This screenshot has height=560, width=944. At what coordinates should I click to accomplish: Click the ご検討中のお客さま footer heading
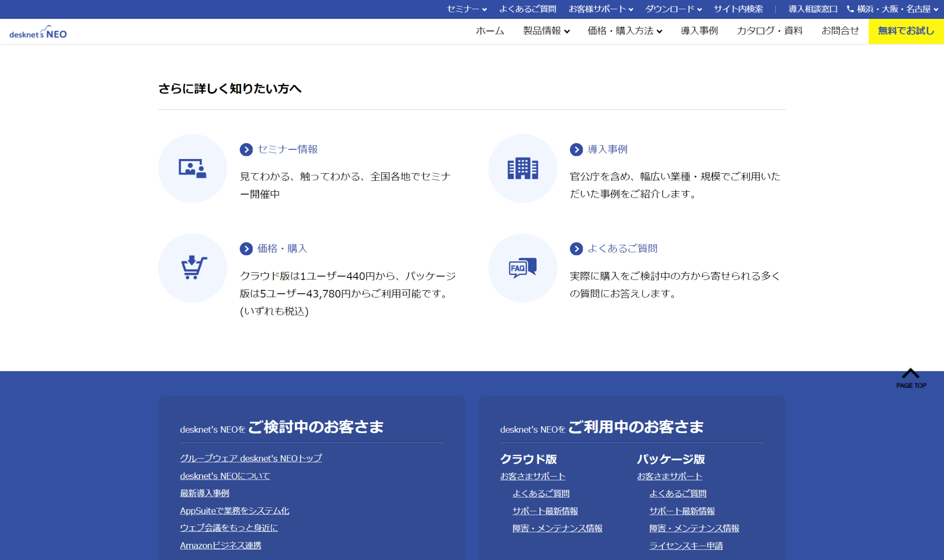(x=316, y=427)
